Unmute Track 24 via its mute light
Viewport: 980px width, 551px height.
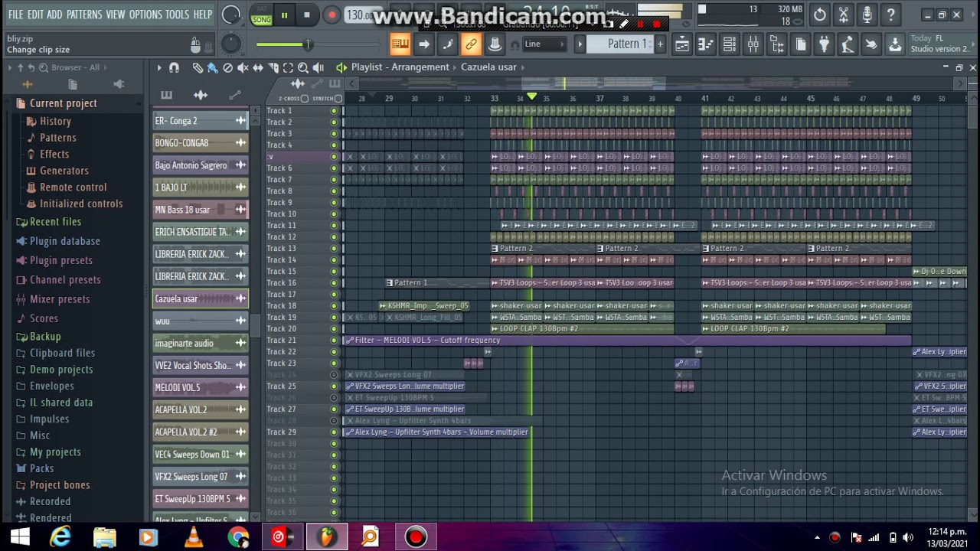click(x=334, y=375)
